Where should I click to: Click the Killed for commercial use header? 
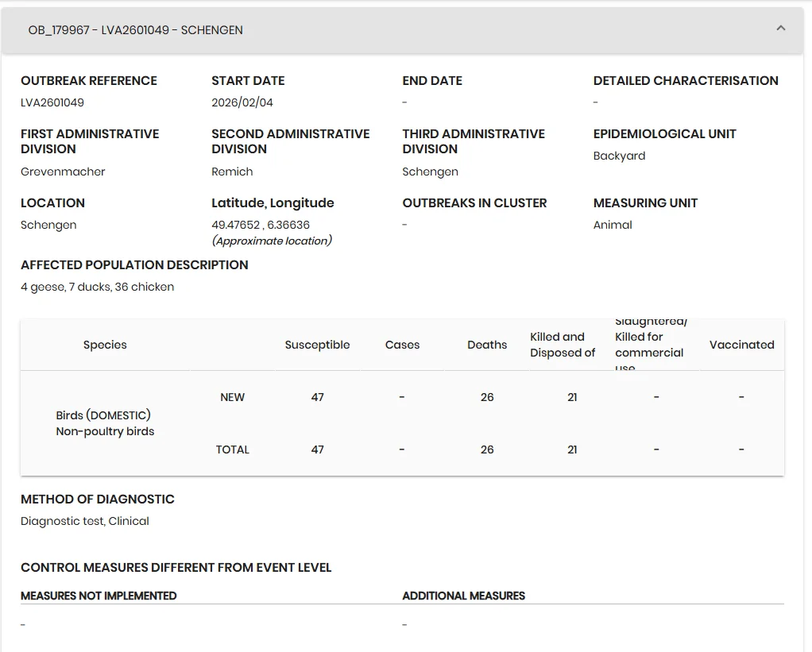[651, 345]
